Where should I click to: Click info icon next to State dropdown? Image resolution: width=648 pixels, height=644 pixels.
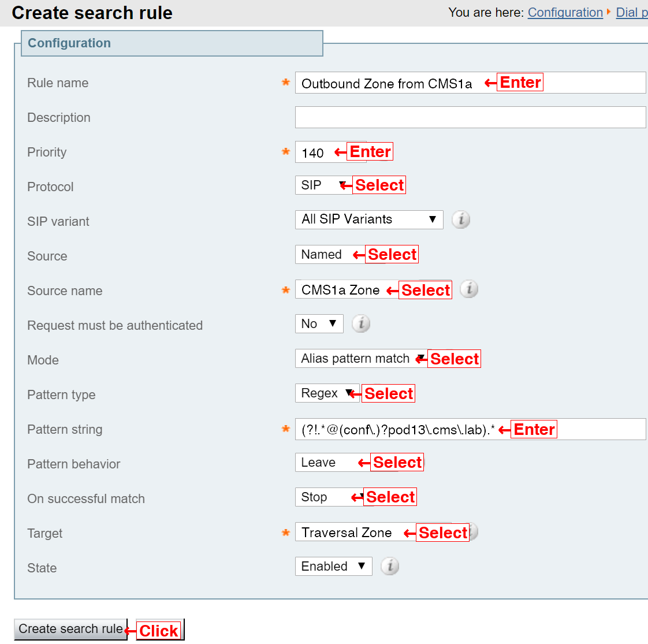tap(390, 566)
